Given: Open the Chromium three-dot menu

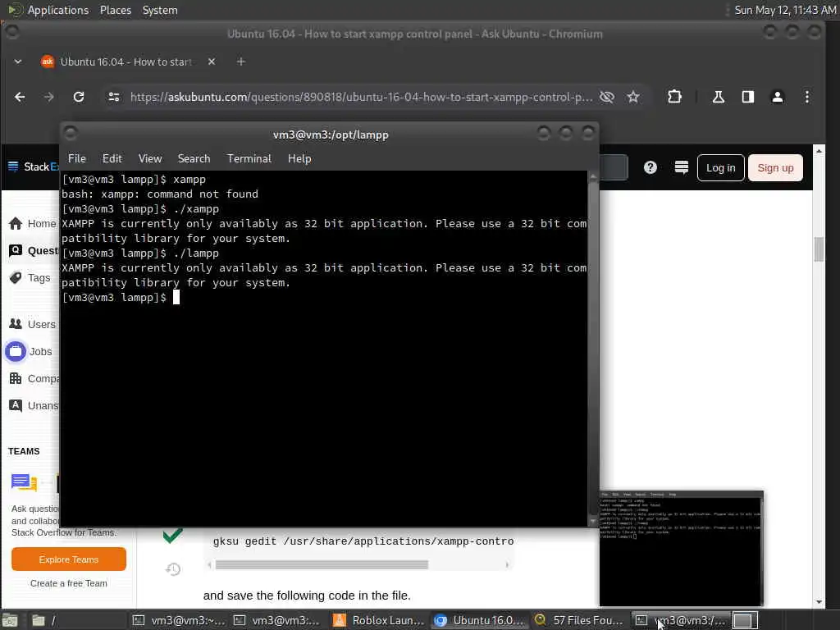Looking at the screenshot, I should (807, 97).
